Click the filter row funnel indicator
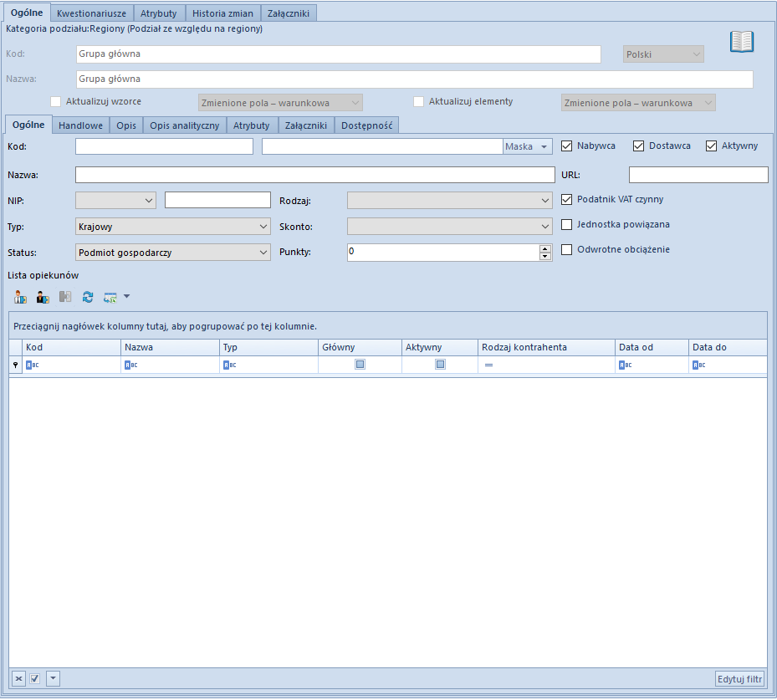This screenshot has width=777, height=700. pos(15,365)
